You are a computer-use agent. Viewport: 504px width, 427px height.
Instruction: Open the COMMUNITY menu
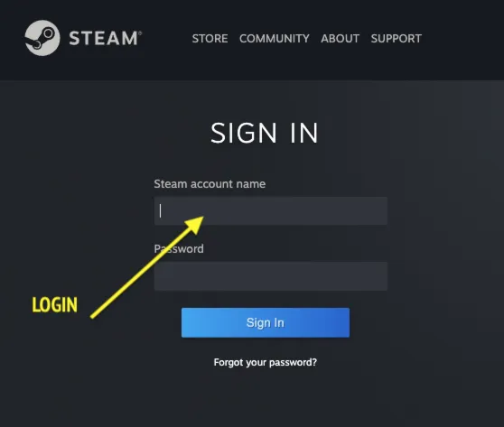point(275,39)
